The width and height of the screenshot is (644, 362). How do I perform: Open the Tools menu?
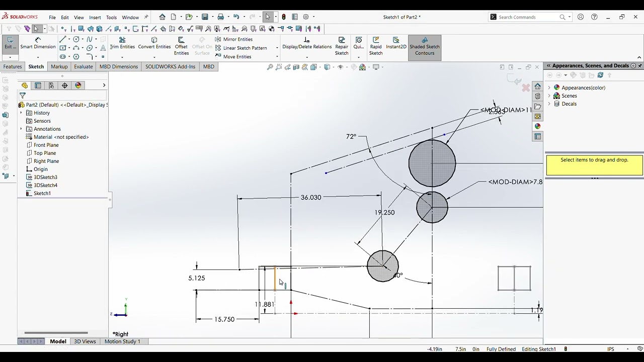tap(111, 18)
